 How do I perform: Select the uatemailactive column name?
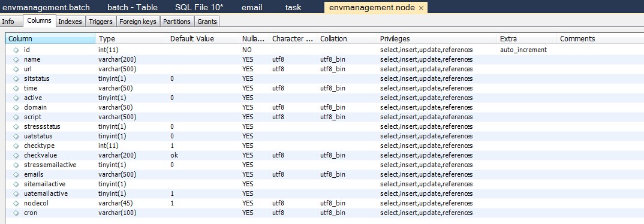(46, 193)
